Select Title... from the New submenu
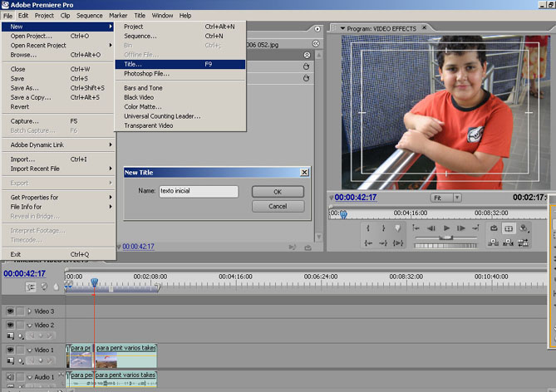 coord(133,64)
